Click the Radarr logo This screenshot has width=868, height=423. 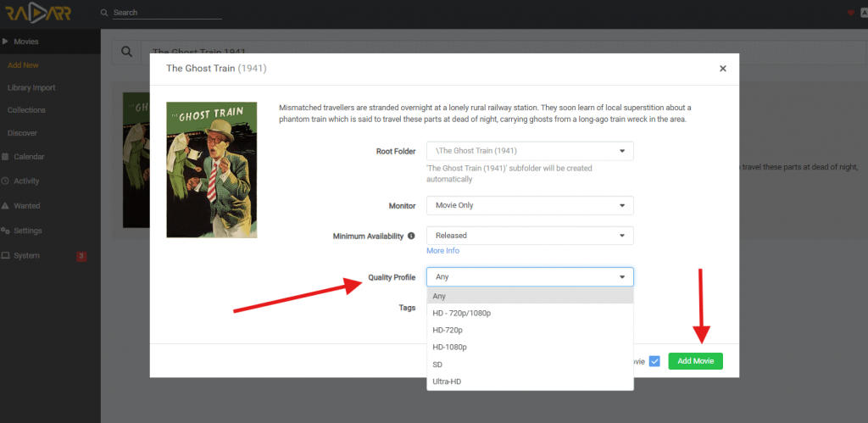tap(37, 14)
